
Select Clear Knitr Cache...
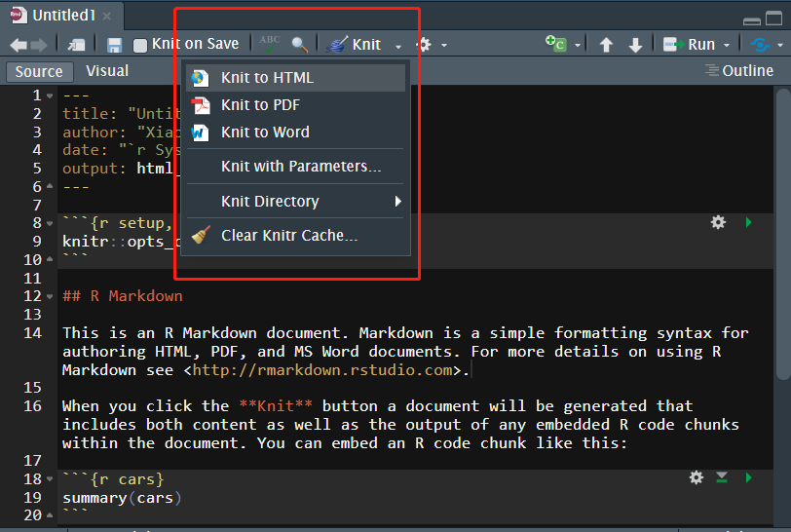tap(295, 235)
